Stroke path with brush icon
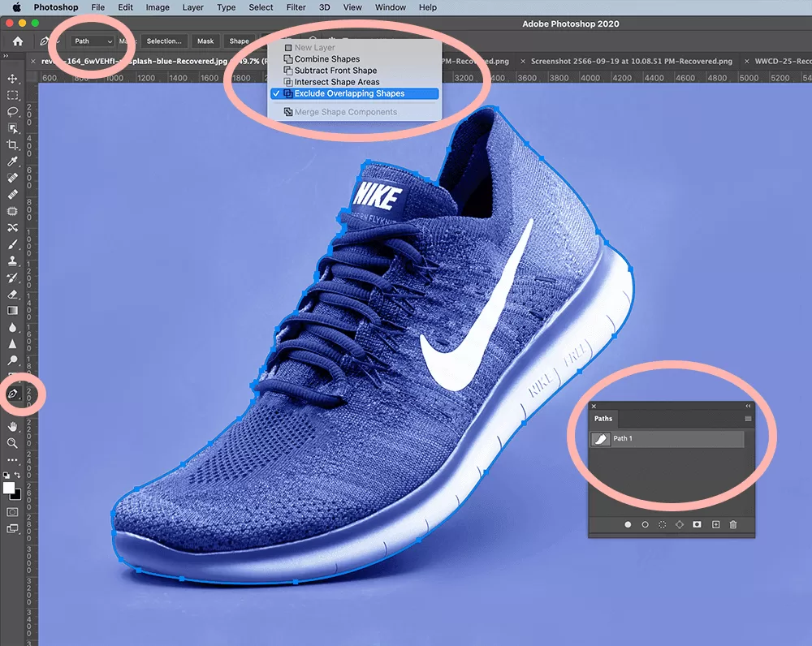The width and height of the screenshot is (812, 646). click(x=645, y=524)
